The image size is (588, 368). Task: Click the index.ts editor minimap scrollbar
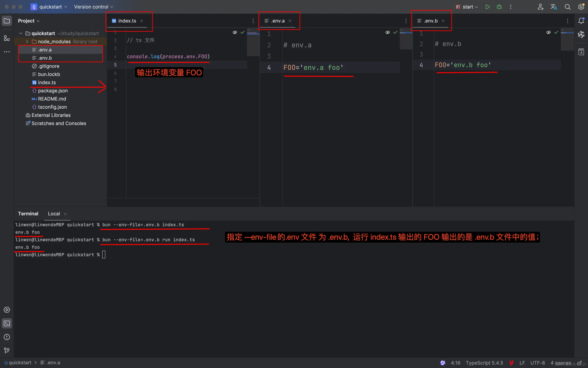(x=253, y=43)
